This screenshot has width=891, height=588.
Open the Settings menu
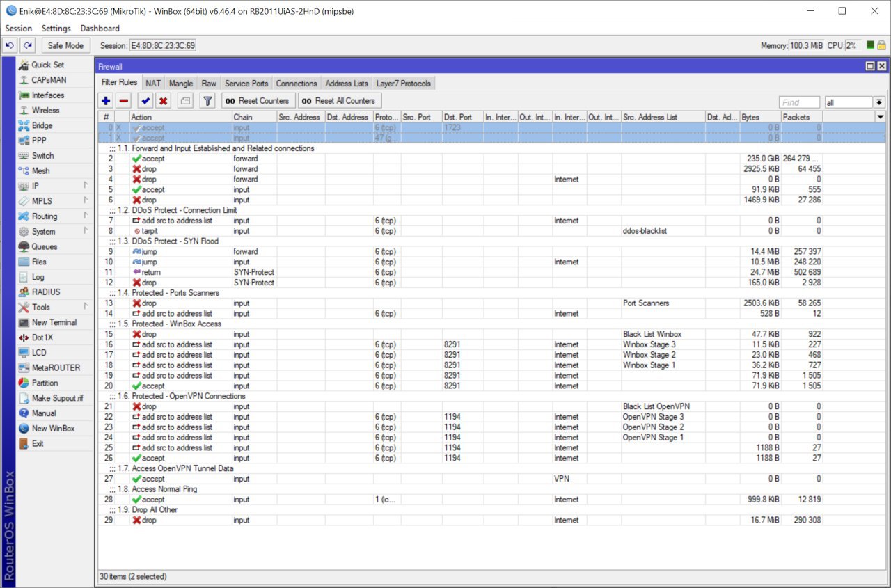click(56, 29)
